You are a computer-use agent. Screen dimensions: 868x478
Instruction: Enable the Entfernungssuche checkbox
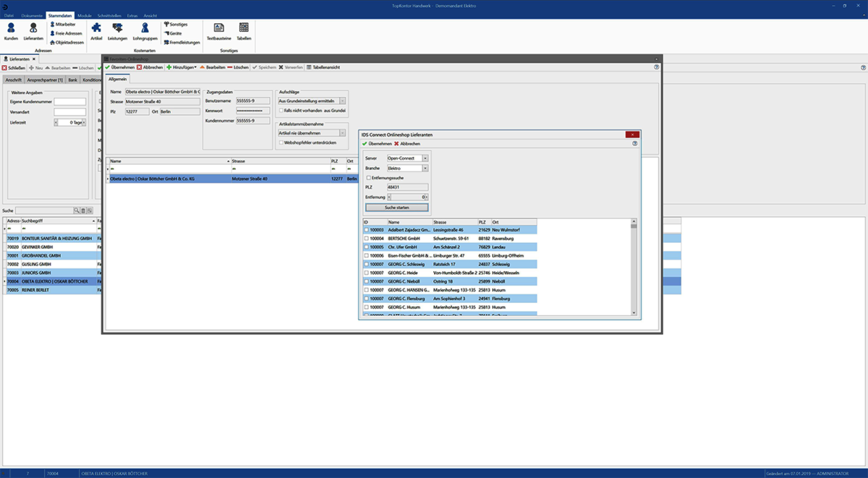point(369,177)
